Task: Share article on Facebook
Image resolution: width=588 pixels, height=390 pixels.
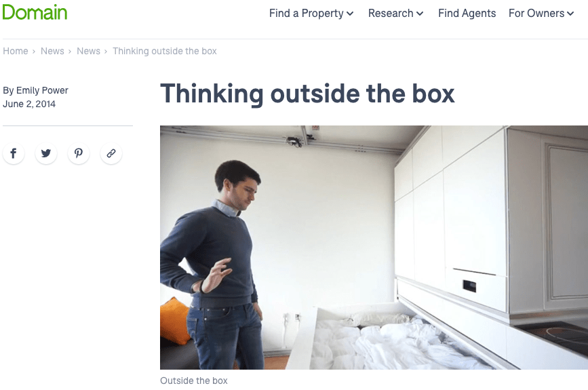Action: [14, 153]
